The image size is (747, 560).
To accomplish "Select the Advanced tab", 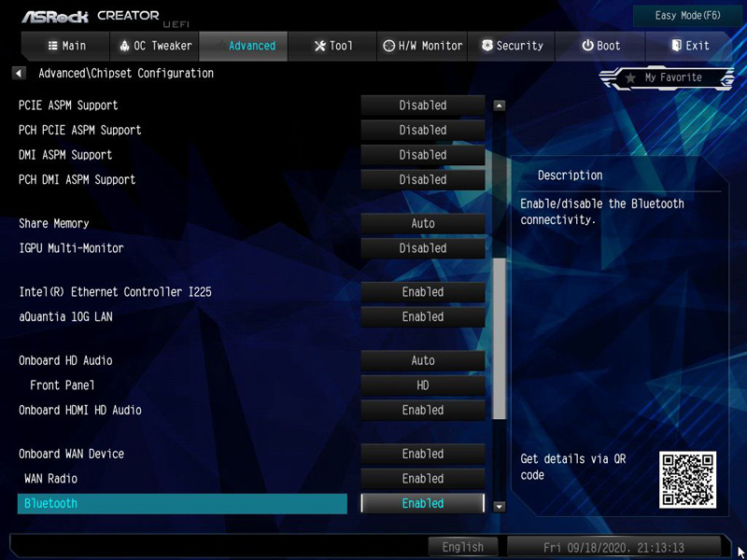I will click(244, 46).
